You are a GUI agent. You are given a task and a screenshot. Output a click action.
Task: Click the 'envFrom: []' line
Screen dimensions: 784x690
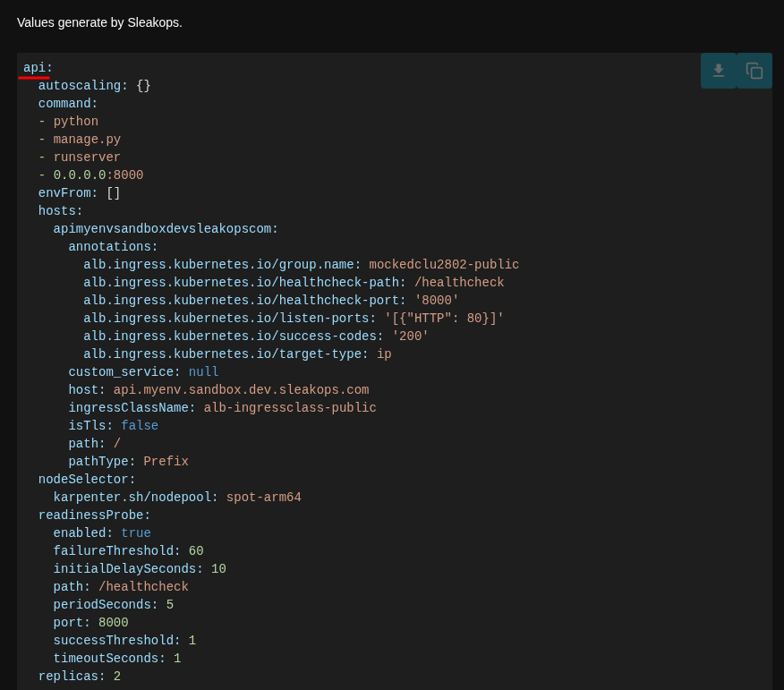(x=80, y=193)
